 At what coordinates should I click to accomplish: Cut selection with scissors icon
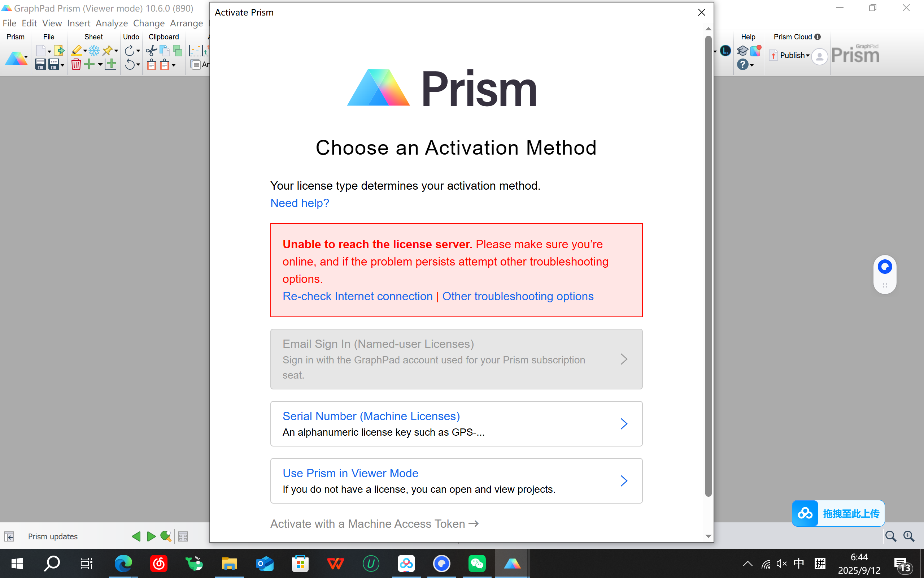pos(151,51)
